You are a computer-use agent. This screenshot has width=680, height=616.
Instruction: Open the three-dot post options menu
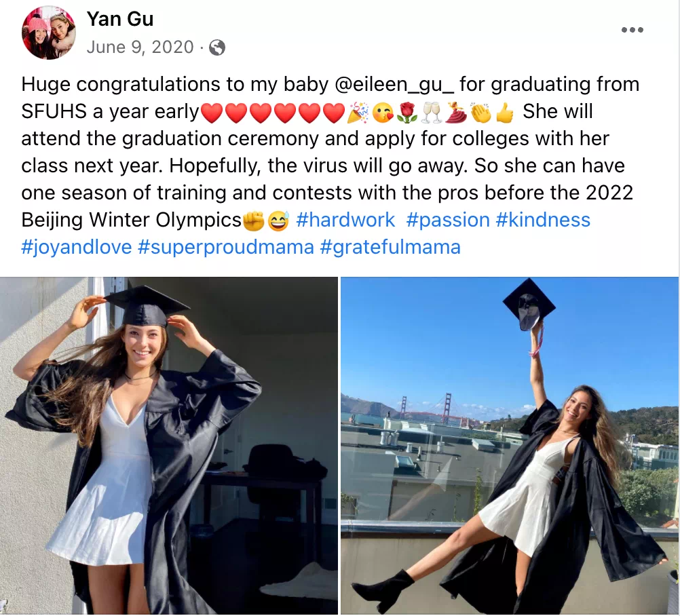click(632, 30)
